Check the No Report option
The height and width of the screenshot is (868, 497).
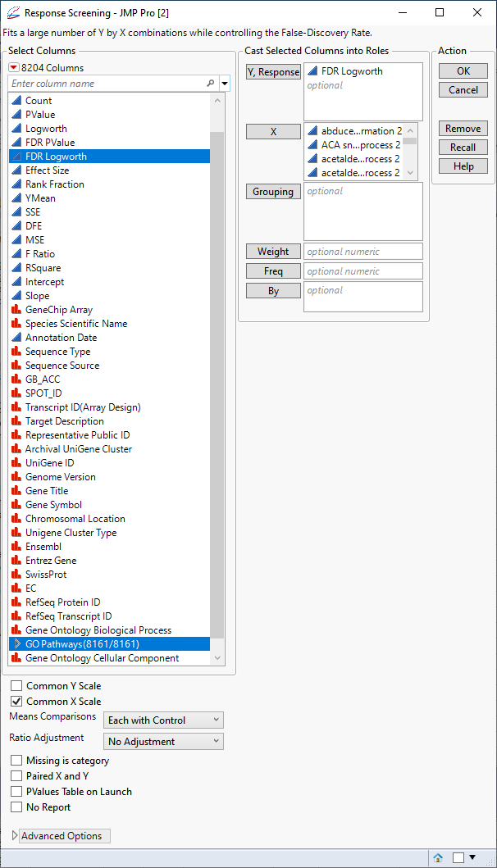tap(16, 807)
